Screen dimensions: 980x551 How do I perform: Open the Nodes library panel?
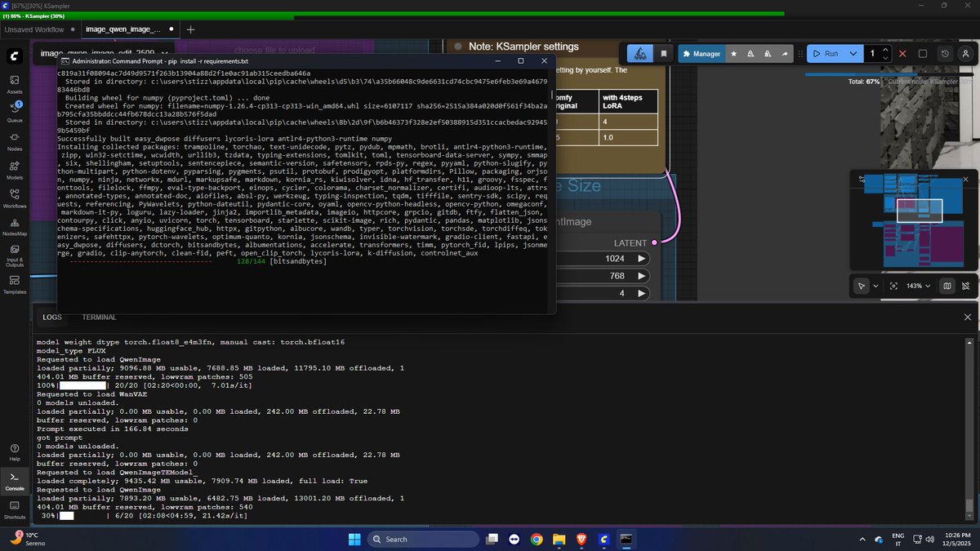pos(15,141)
